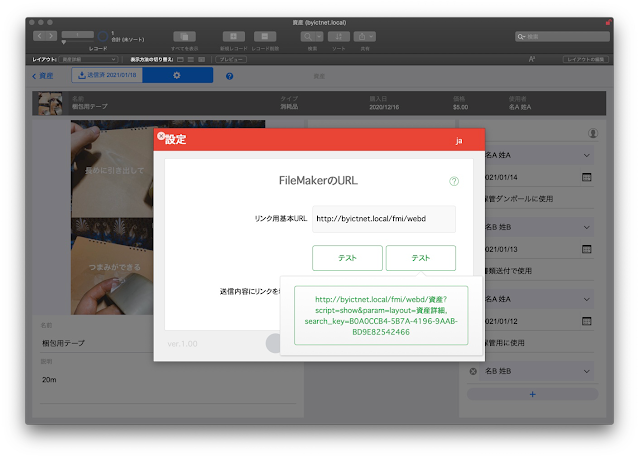Click the 梱包用テープ product photo
The height and width of the screenshot is (458, 639).
point(112,217)
